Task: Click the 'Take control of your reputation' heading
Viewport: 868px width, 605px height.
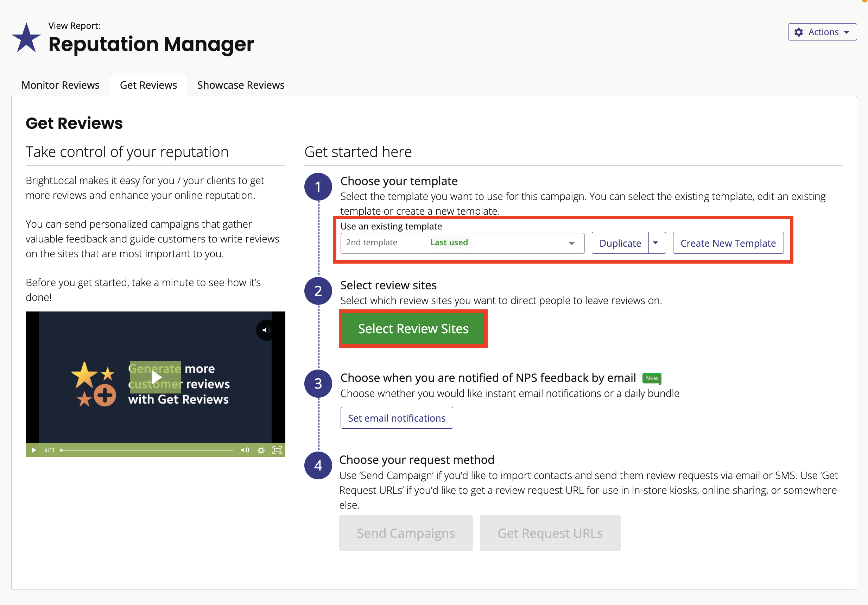Action: (127, 152)
